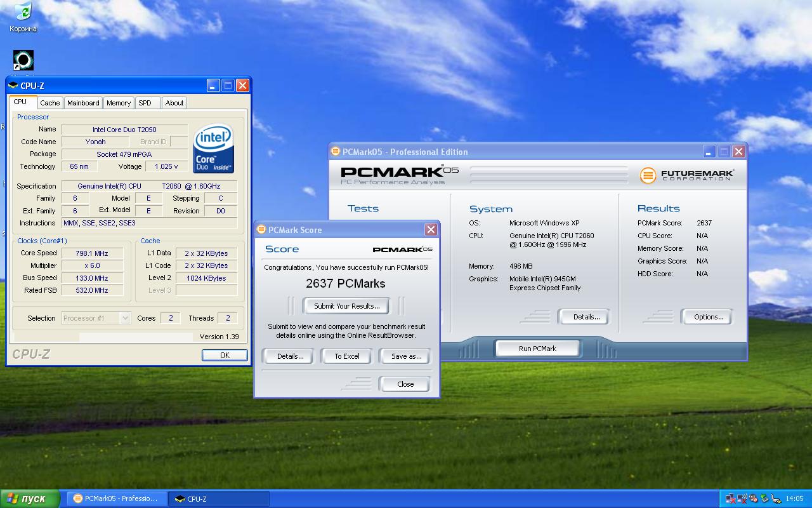The height and width of the screenshot is (508, 812).
Task: Click the muted volume tray icon
Action: [754, 498]
